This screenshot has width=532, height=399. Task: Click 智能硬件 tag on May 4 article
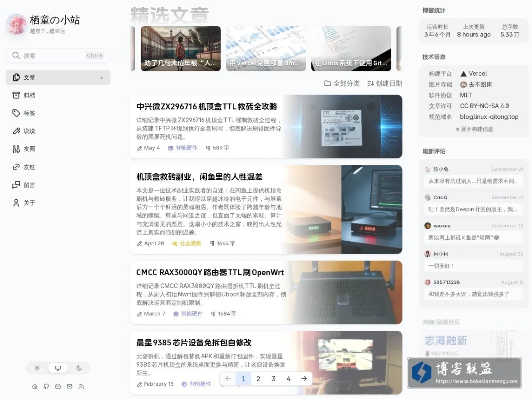(x=183, y=148)
